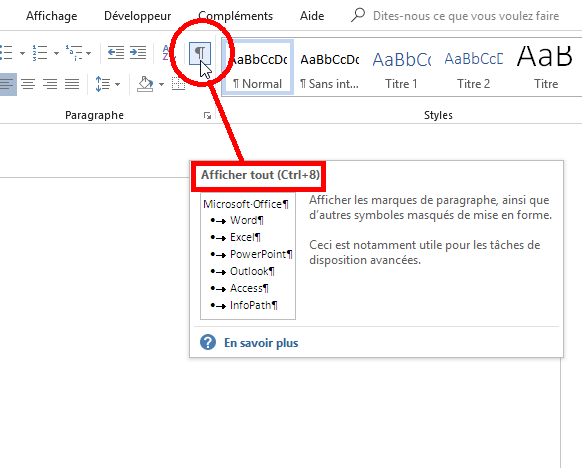Click the blue help question mark icon

click(x=208, y=342)
